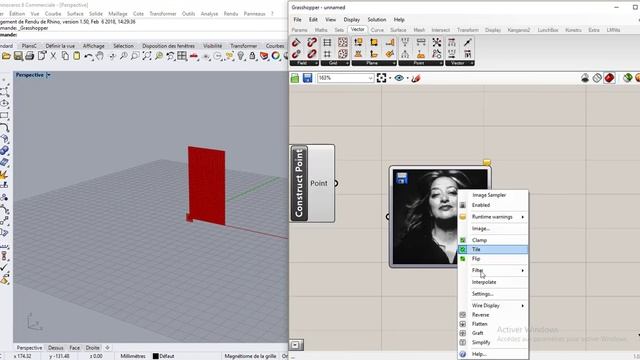The height and width of the screenshot is (360, 640).
Task: Click the green Open File icon in Grasshopper
Action: pos(295,78)
